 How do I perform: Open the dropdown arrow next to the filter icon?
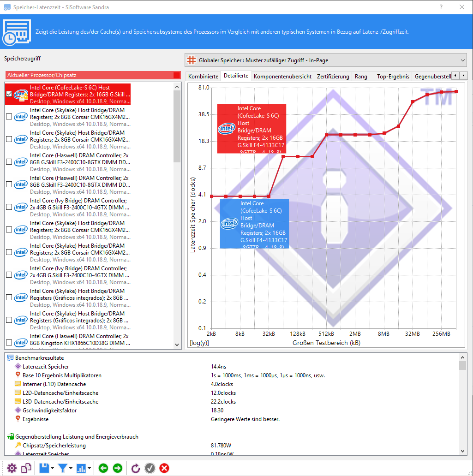tap(71, 469)
